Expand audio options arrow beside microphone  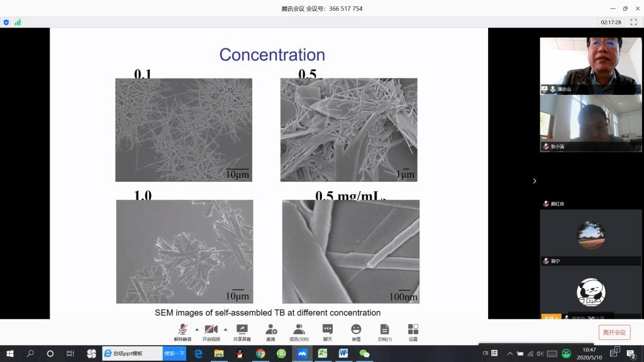click(x=197, y=329)
